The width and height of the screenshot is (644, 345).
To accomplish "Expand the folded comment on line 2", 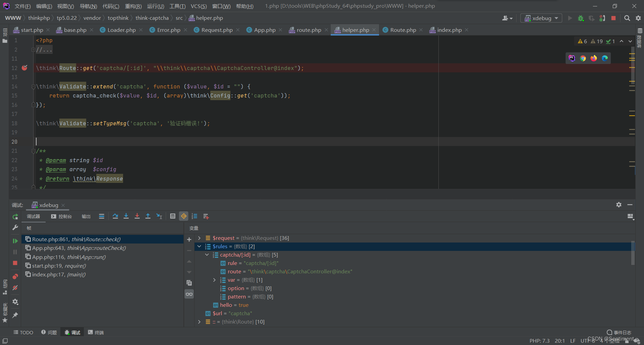I will pos(33,50).
